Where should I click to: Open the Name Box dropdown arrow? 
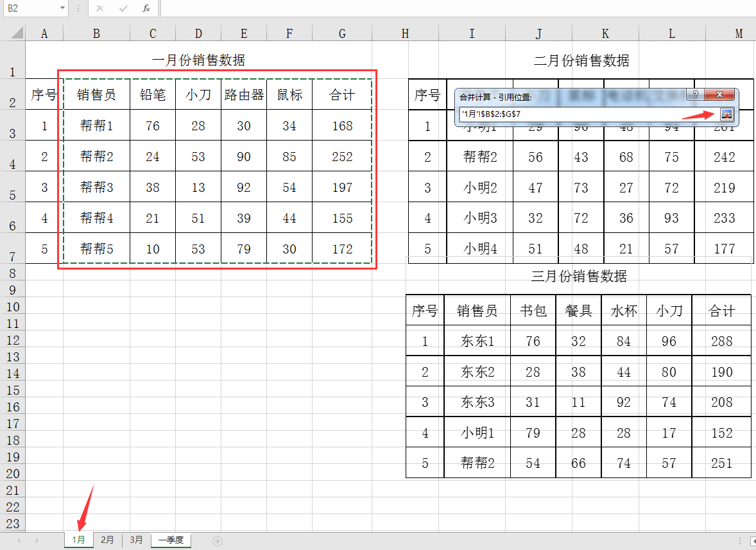(x=62, y=8)
